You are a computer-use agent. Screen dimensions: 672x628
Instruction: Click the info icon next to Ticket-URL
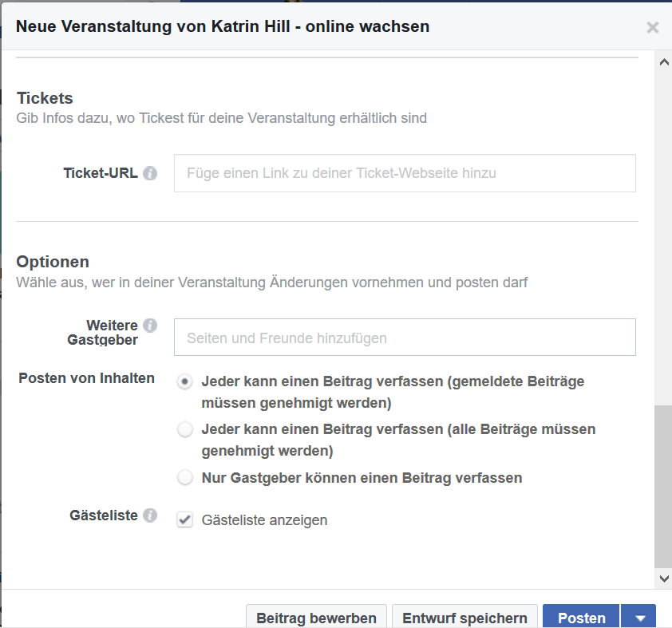(150, 173)
